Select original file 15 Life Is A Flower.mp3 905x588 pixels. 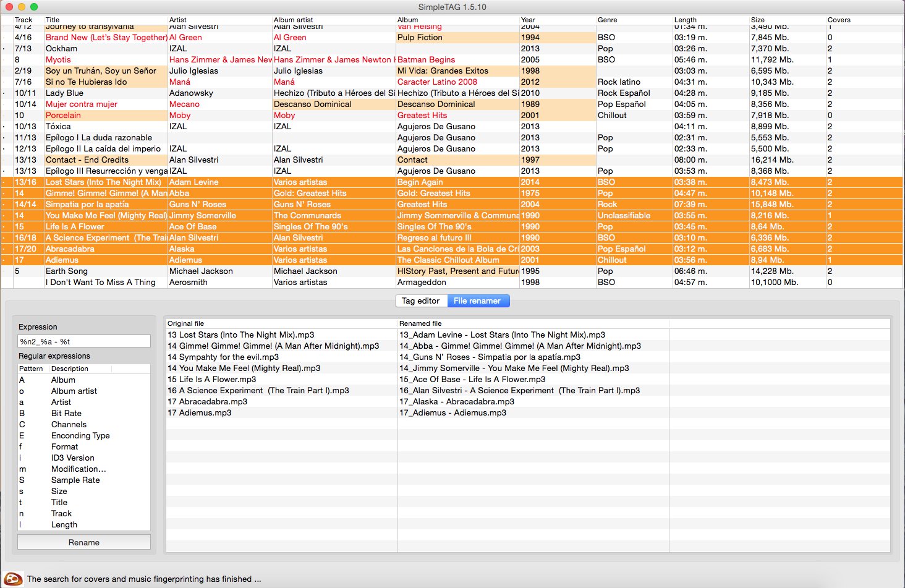[x=211, y=380]
